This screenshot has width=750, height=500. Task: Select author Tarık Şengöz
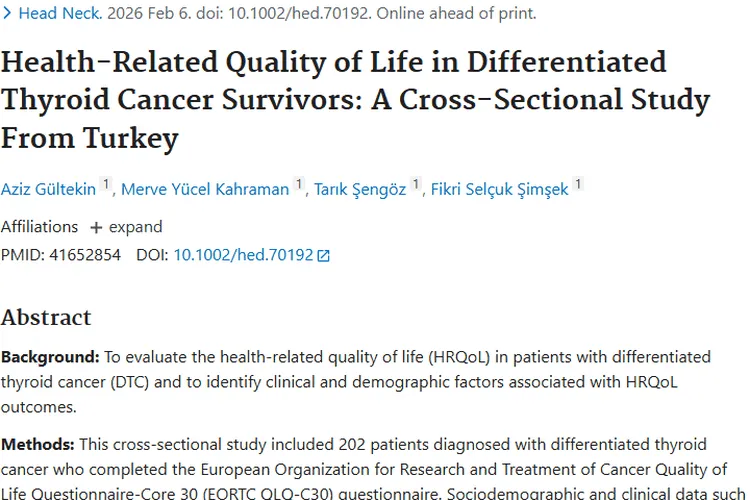tap(359, 189)
